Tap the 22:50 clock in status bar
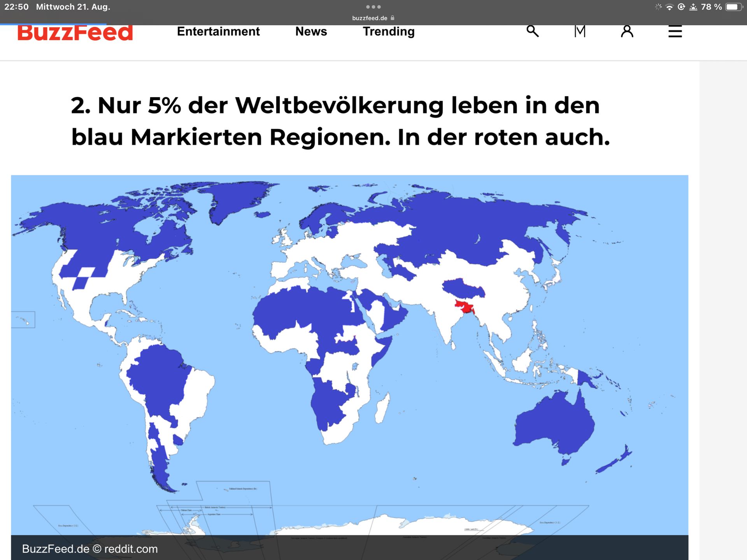The width and height of the screenshot is (747, 560). (x=16, y=7)
